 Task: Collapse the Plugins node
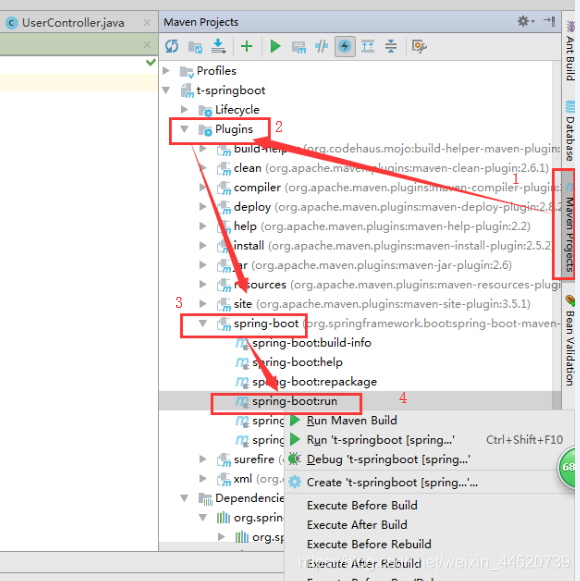click(x=184, y=129)
